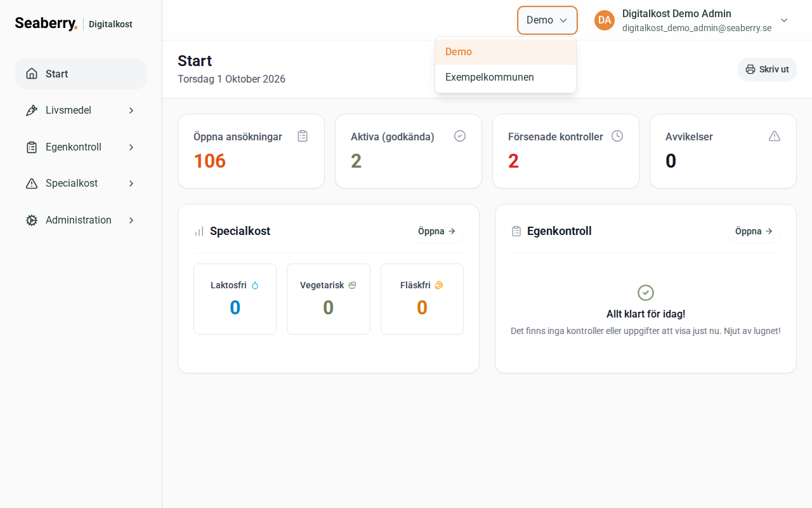Expand the Administration sidebar chevron
The width and height of the screenshot is (812, 508).
tap(131, 220)
